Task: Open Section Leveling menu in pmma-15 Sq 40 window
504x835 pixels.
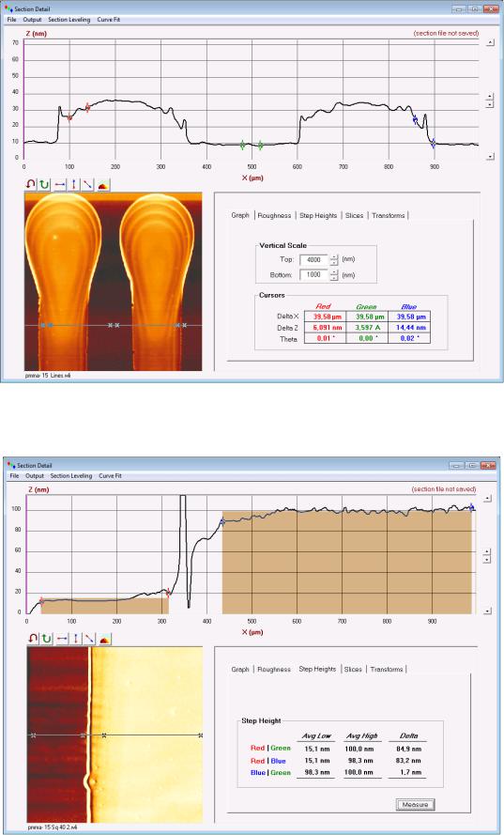Action: point(71,475)
